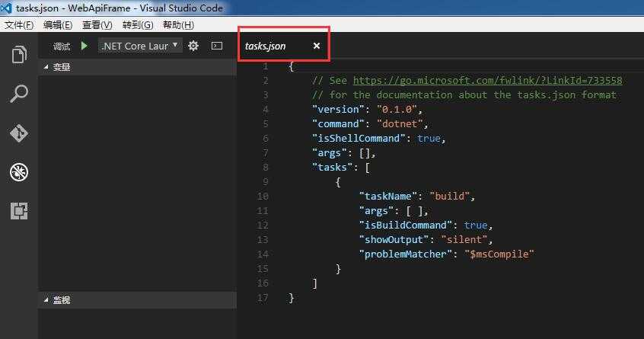Open the 帮助(H) menu

(x=178, y=25)
